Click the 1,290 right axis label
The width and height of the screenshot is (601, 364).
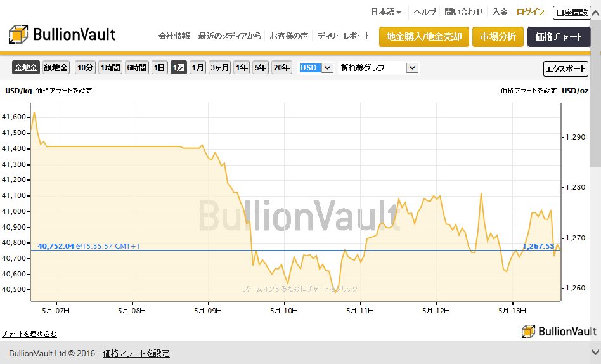pos(576,137)
